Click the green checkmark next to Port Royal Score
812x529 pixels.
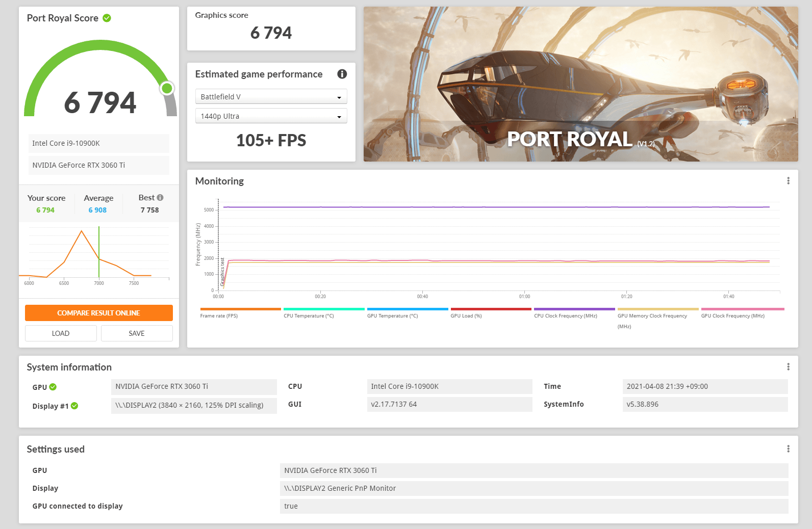tap(107, 18)
